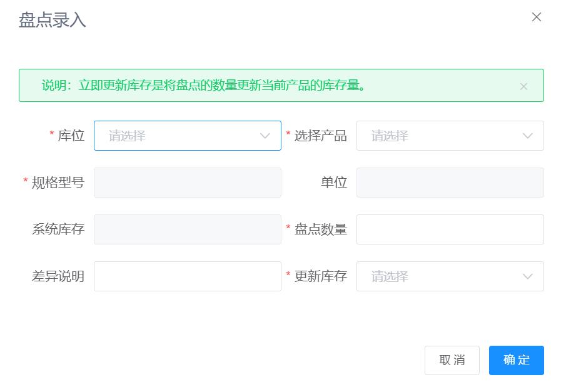Click the 盘点录入 dialog title
Viewport: 561px width, 392px height.
[x=53, y=19]
